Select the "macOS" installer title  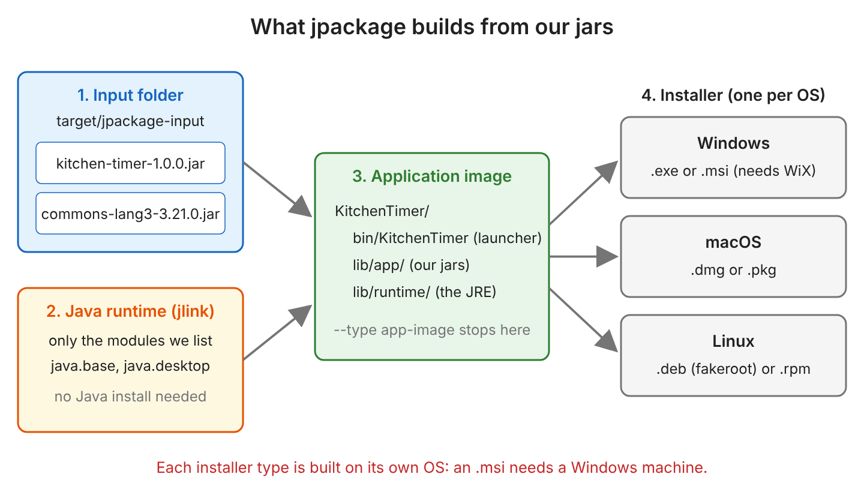point(733,242)
